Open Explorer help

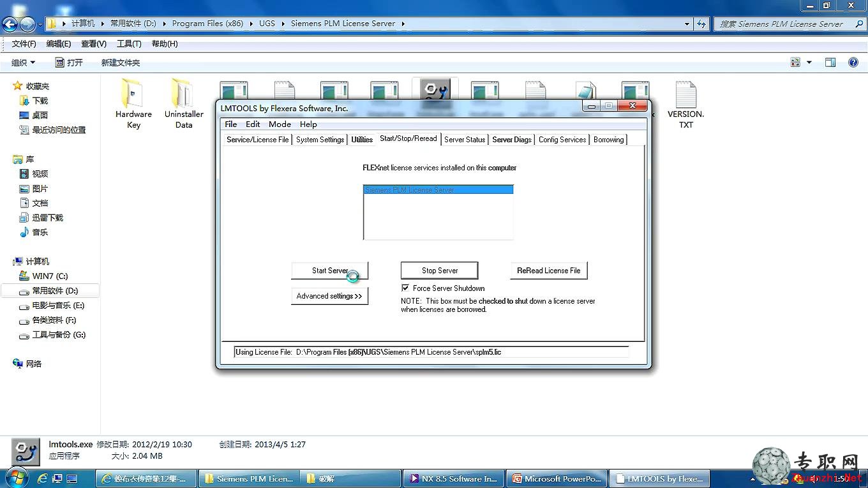click(x=853, y=62)
